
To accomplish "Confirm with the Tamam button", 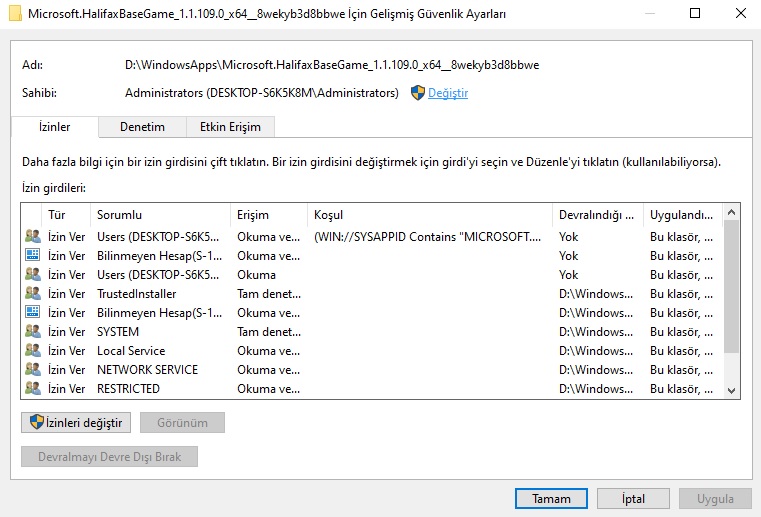I will [551, 499].
